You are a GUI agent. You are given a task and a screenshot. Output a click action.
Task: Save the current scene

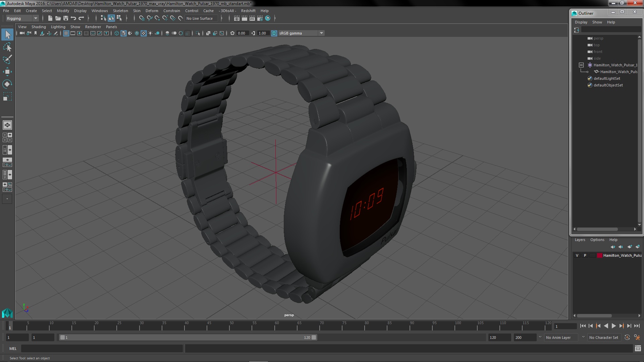coord(66,18)
